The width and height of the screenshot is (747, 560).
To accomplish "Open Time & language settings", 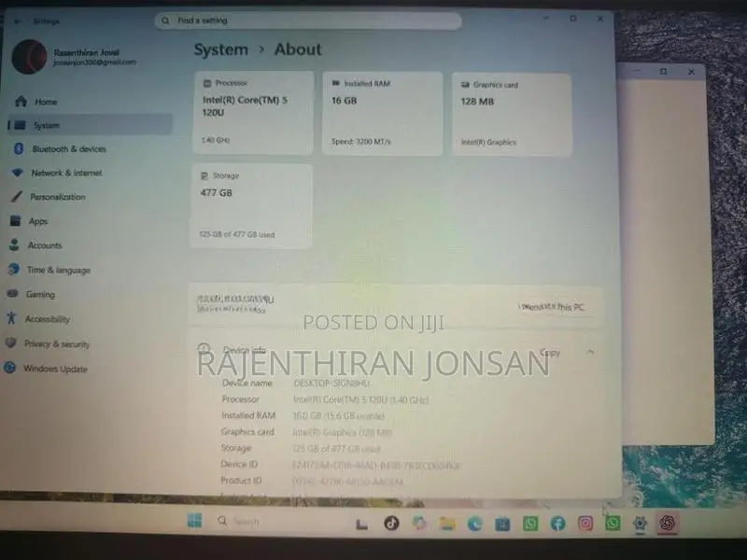I will tap(58, 270).
